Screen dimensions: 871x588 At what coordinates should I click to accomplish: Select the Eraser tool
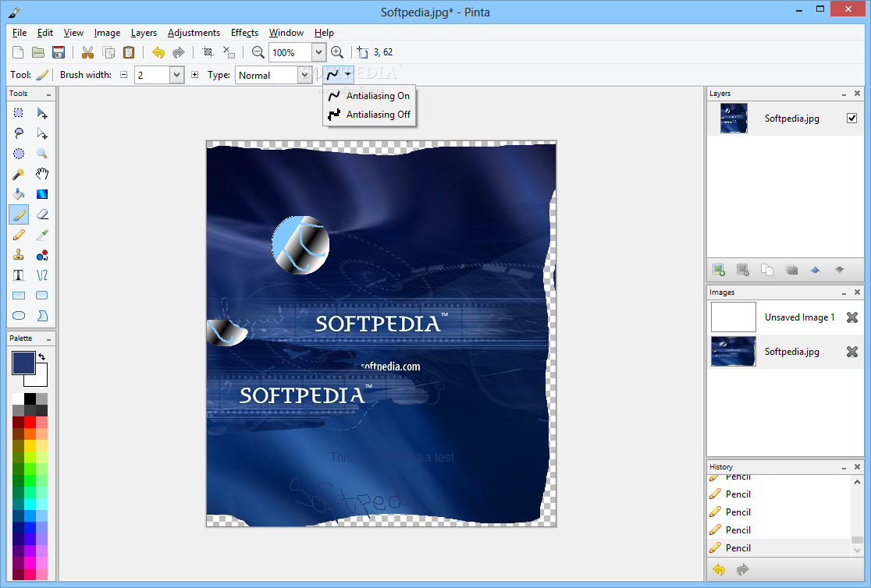41,214
